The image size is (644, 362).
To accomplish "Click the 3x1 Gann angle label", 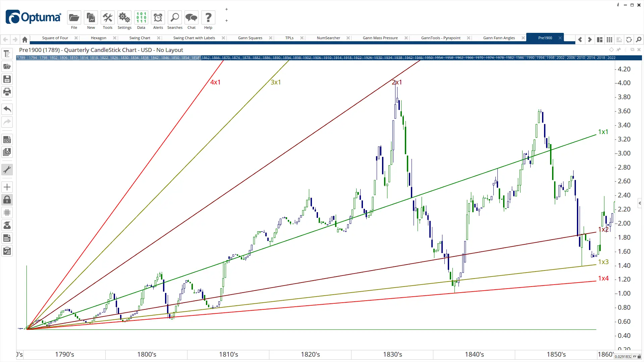I will pos(276,82).
